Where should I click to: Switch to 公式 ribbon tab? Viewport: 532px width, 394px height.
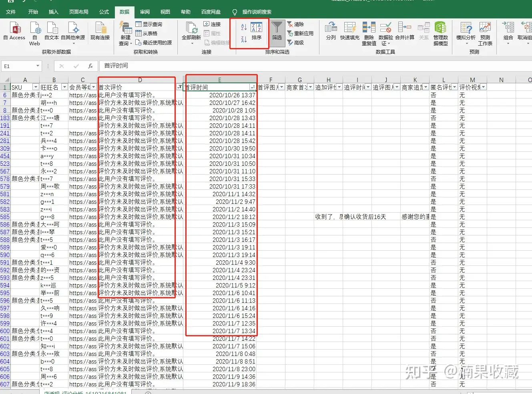point(104,12)
